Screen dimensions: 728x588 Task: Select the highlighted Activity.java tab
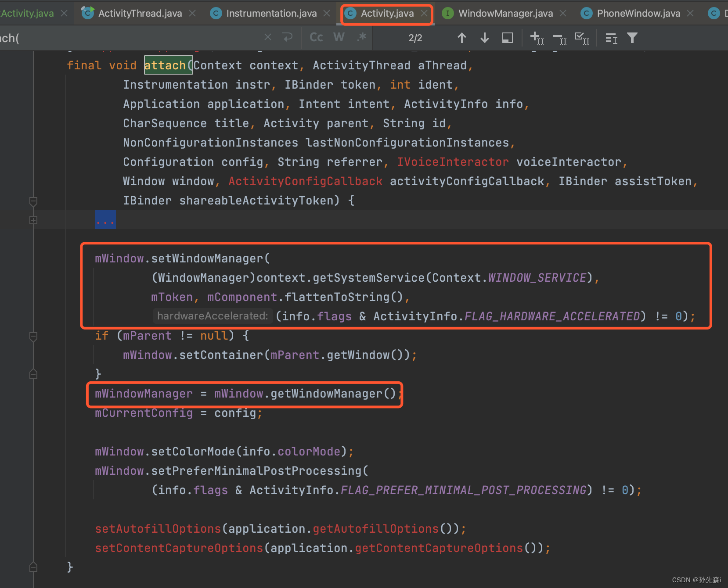(387, 13)
